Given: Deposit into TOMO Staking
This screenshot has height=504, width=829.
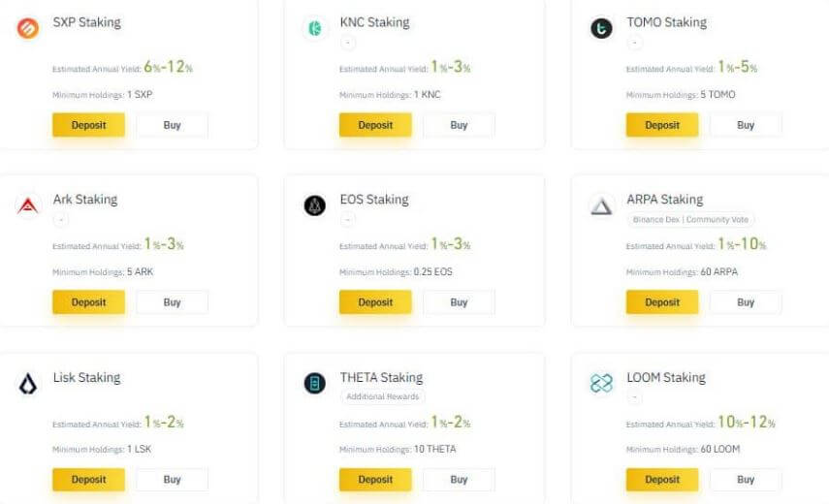Looking at the screenshot, I should (x=662, y=125).
